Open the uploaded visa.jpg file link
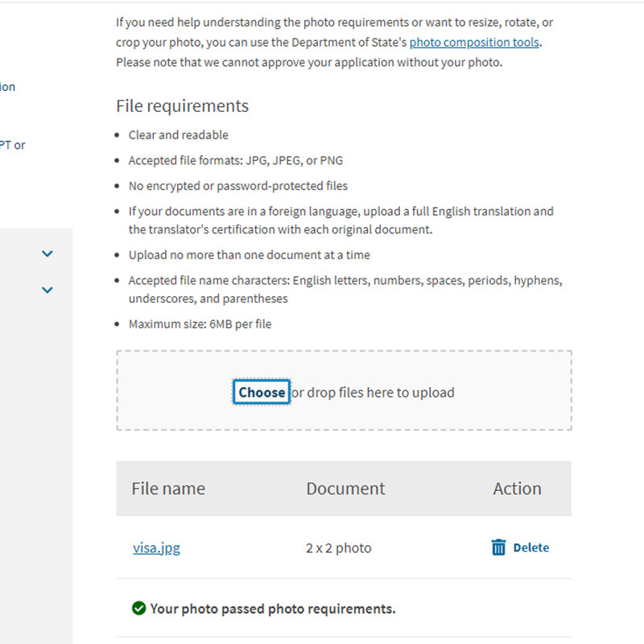644x644 pixels. pos(156,548)
